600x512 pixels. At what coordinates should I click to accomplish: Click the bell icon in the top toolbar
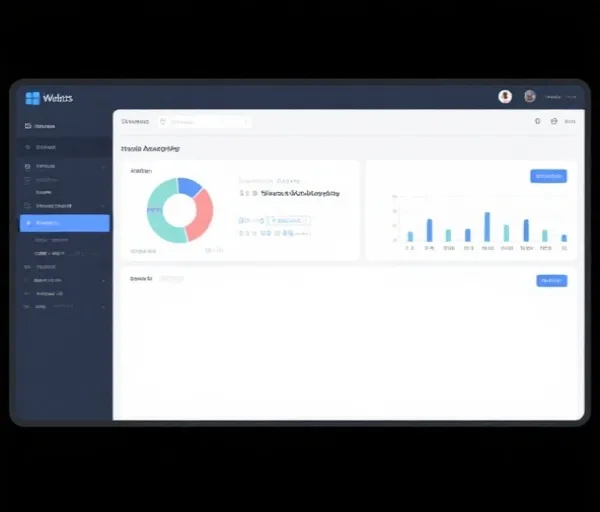click(x=538, y=121)
